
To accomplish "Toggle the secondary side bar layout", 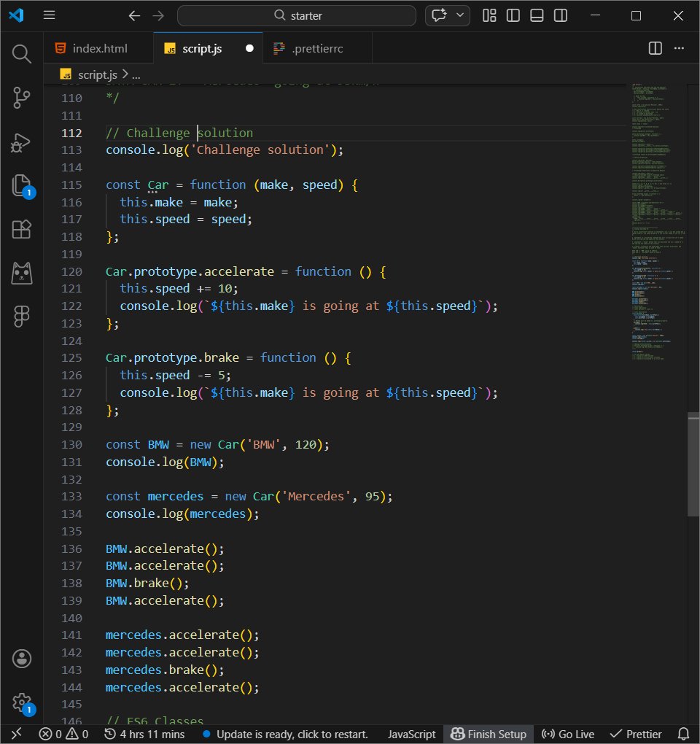I will 560,15.
